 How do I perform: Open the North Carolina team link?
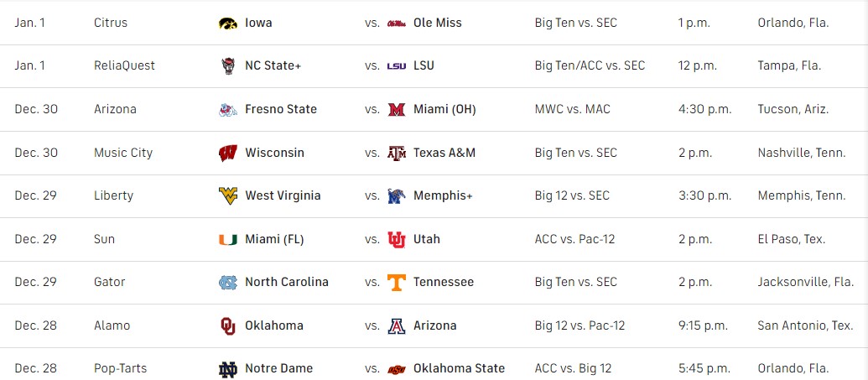point(287,282)
